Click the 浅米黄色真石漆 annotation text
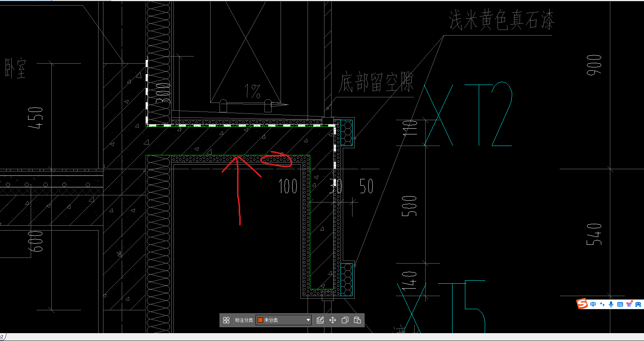 (x=502, y=20)
